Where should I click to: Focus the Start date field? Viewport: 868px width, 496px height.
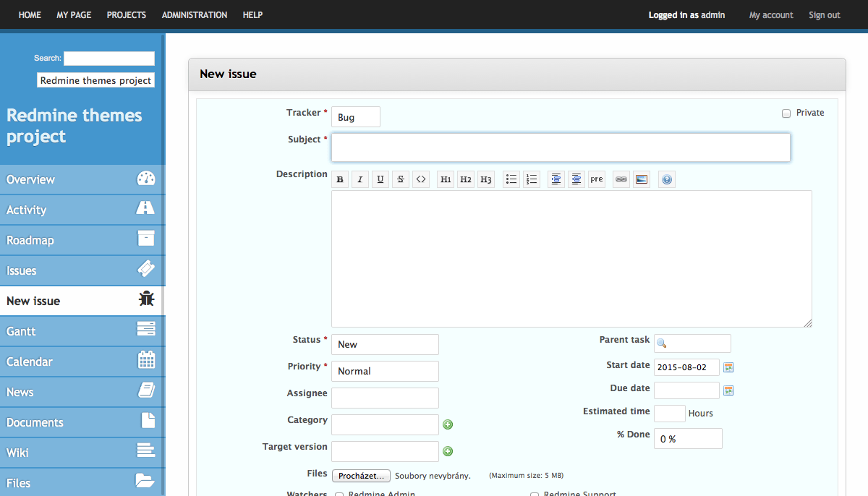tap(686, 367)
